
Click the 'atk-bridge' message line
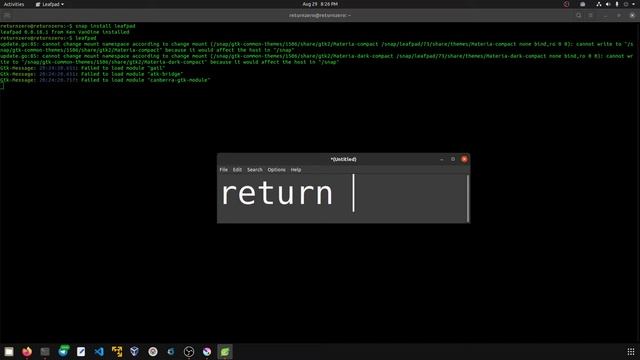click(x=91, y=74)
